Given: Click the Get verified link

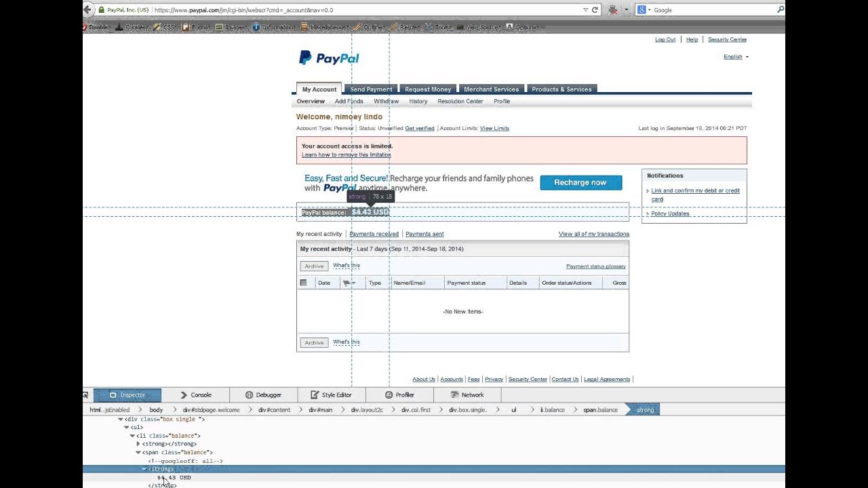Looking at the screenshot, I should pyautogui.click(x=420, y=128).
